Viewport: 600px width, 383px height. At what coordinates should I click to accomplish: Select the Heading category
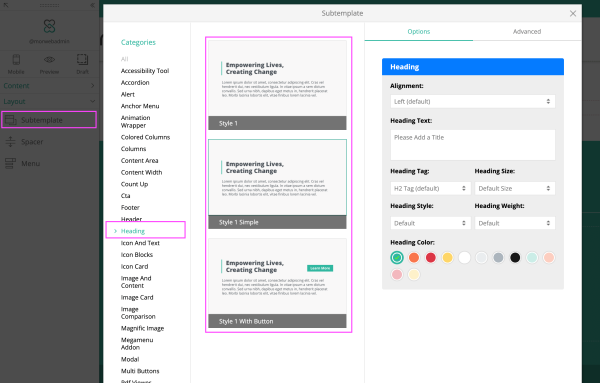pyautogui.click(x=133, y=231)
